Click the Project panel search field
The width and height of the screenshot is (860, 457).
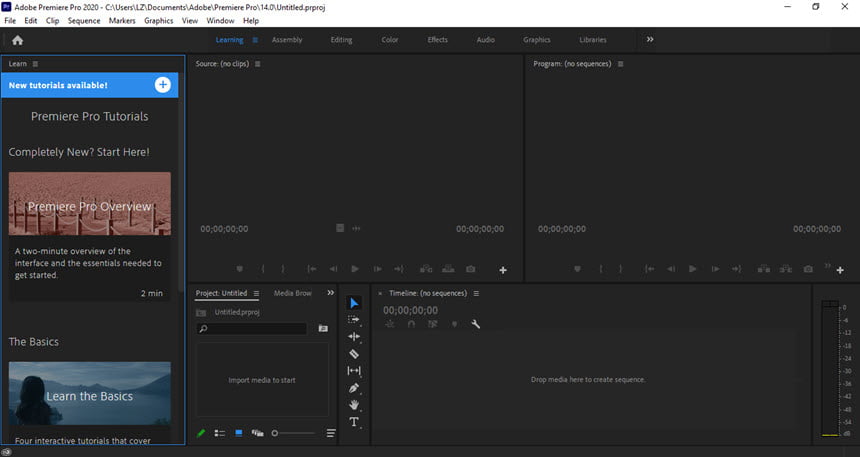251,328
